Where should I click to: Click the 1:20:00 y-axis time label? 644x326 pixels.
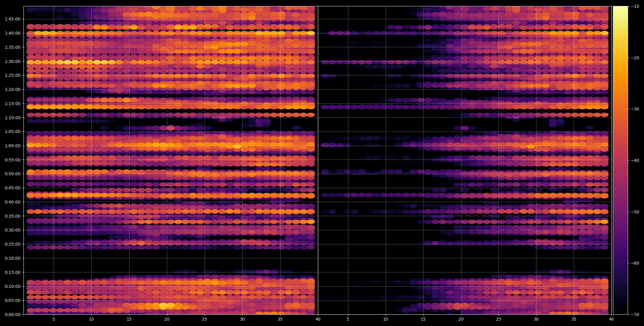(x=12, y=89)
